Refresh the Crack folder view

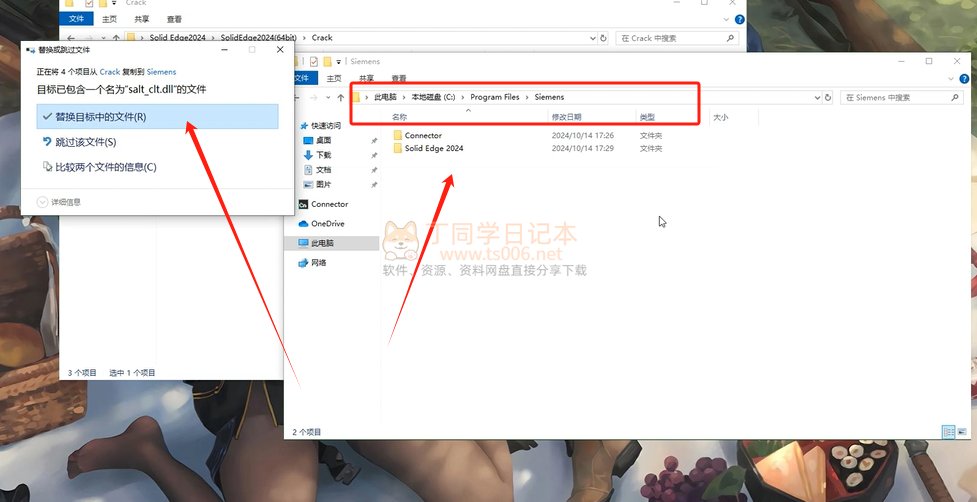point(603,38)
